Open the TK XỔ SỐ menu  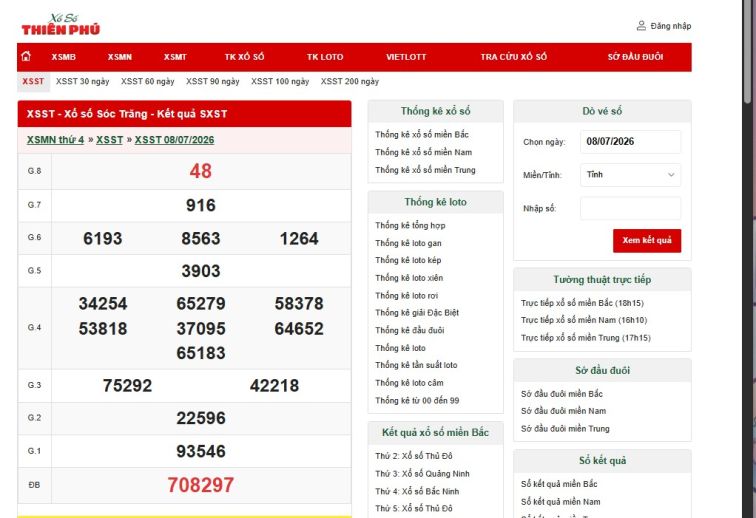[x=244, y=57]
